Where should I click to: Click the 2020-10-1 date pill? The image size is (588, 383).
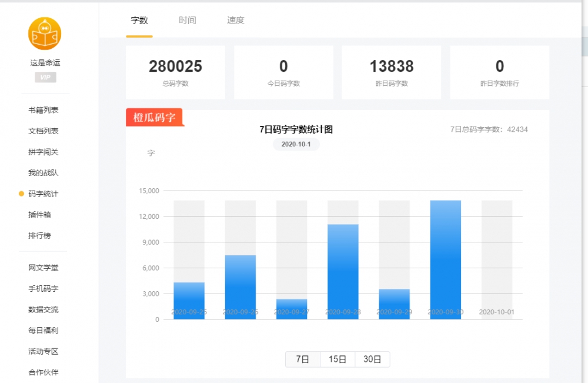[x=296, y=144]
